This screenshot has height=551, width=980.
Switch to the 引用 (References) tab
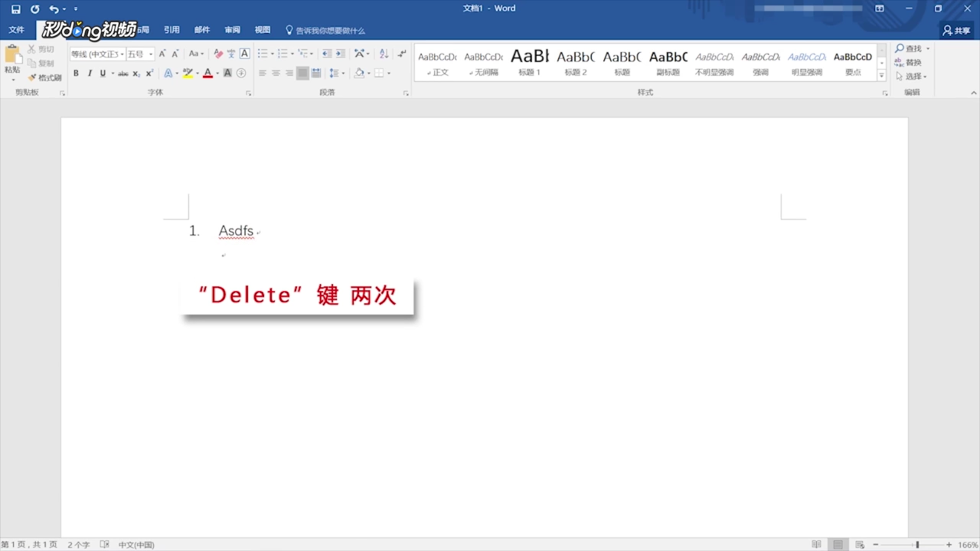(171, 30)
